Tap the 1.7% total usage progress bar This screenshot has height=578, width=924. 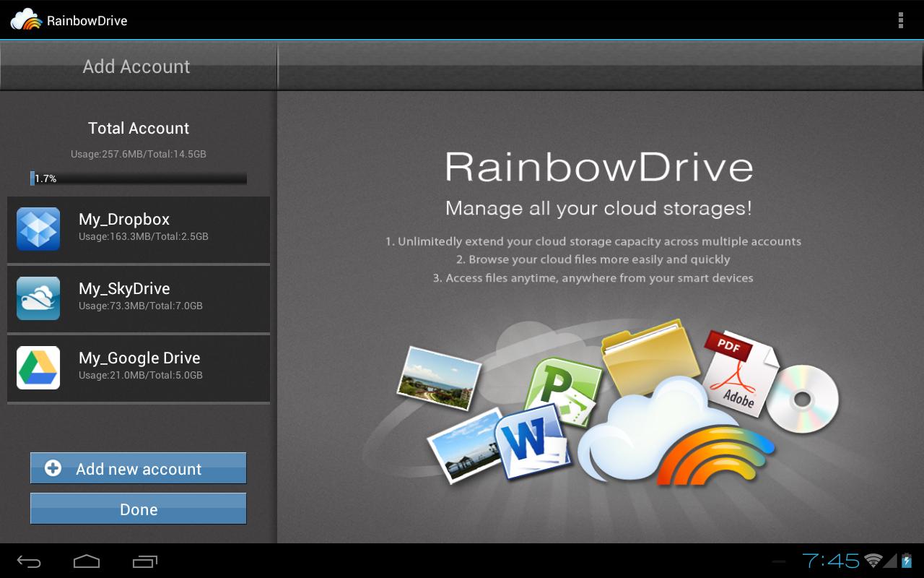pyautogui.click(x=139, y=178)
